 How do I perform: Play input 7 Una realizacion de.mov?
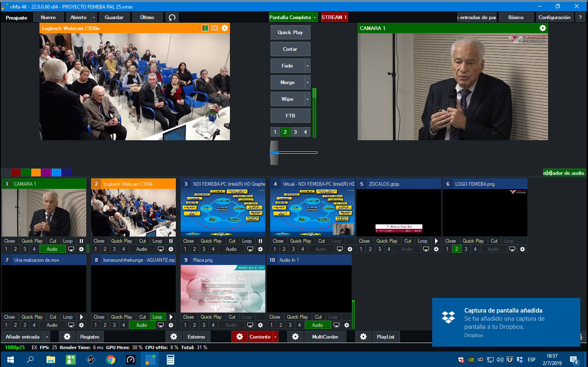(81, 317)
